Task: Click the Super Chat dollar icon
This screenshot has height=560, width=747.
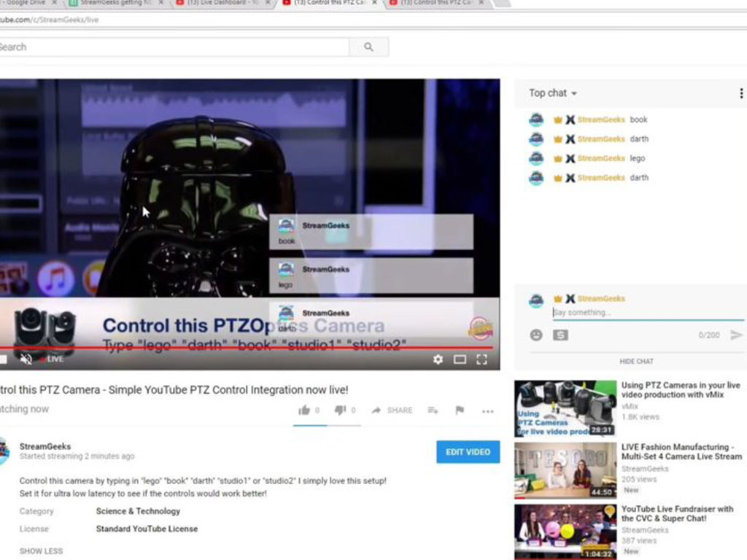Action: click(x=560, y=335)
